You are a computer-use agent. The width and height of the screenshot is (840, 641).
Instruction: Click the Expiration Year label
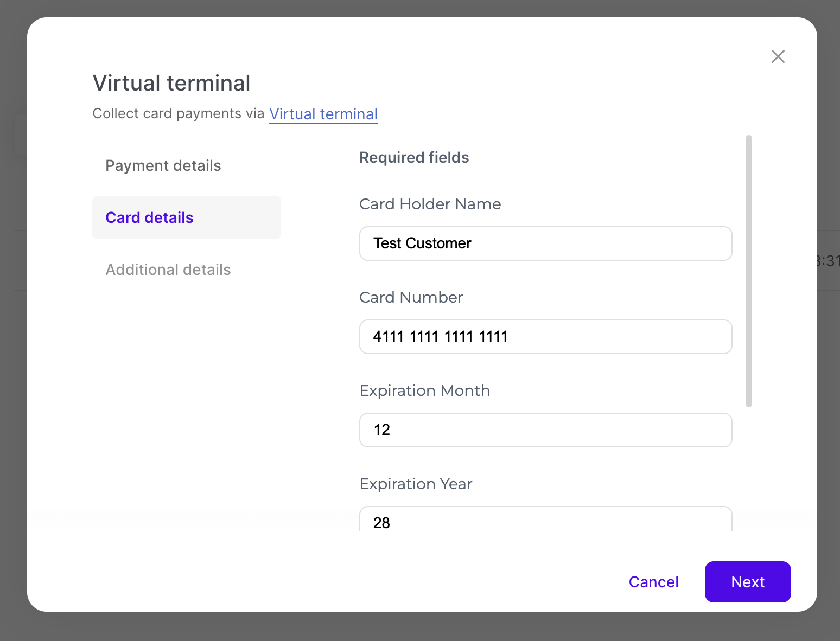pos(416,484)
